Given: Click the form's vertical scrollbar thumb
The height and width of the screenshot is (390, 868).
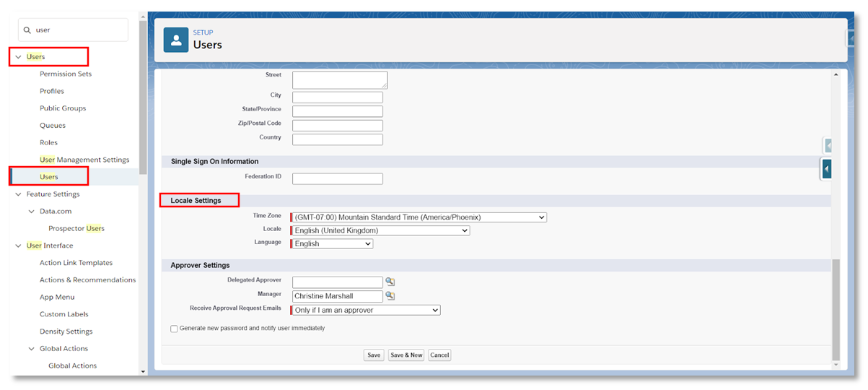Looking at the screenshot, I should [836, 309].
